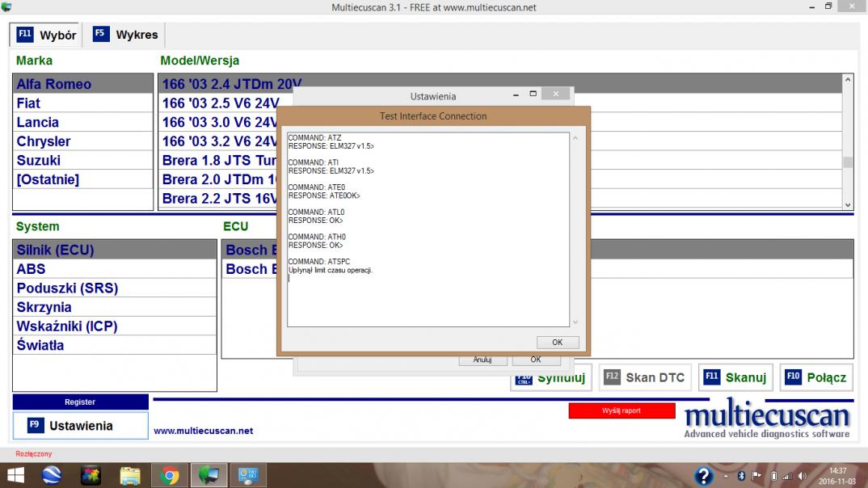868x488 pixels.
Task: Click the Skan DTC button
Action: click(x=645, y=377)
